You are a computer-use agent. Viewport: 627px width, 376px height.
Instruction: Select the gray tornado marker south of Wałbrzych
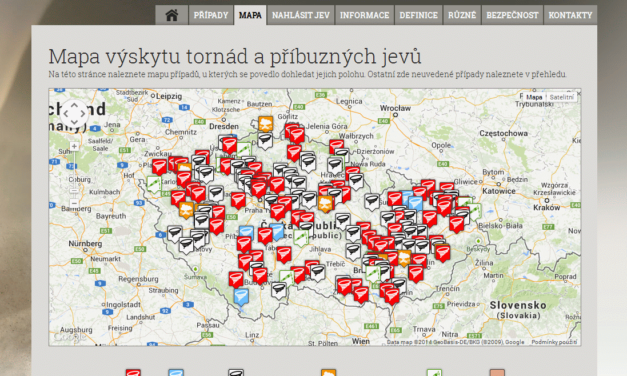click(x=335, y=165)
